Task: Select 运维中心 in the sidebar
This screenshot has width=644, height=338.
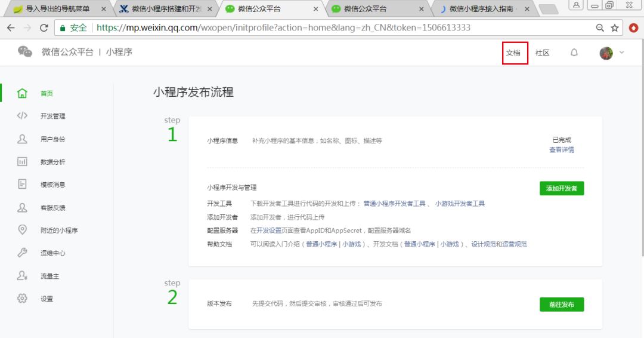Action: tap(53, 253)
